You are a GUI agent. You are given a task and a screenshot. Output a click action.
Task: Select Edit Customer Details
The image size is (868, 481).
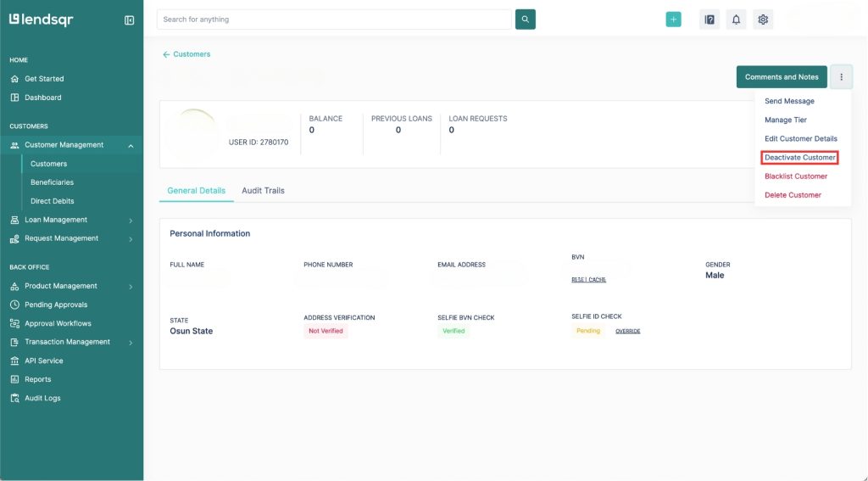[801, 138]
